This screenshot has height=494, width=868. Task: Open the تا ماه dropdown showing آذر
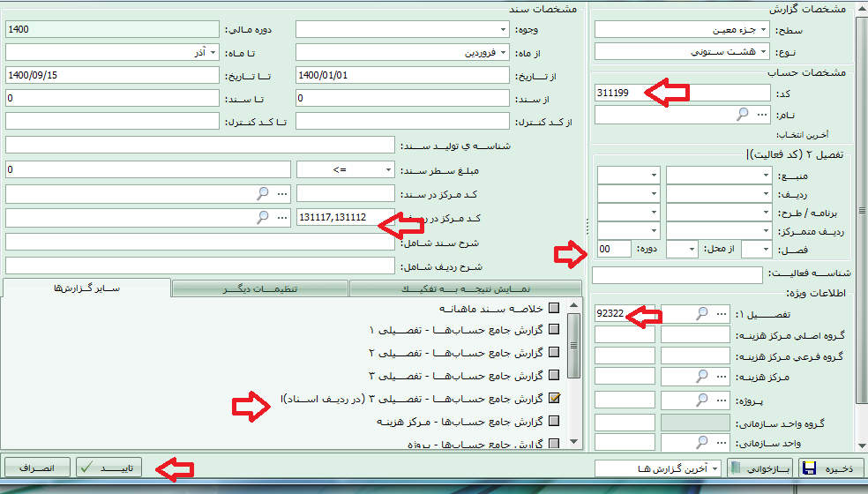213,53
